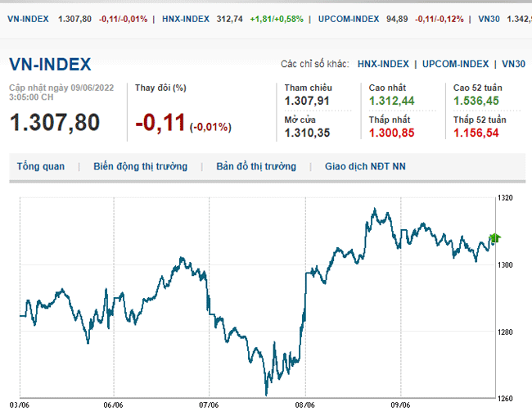532x420 pixels.
Task: Go to UPCOM-INDEX under 'Các chỉ số khác'
Action: pyautogui.click(x=457, y=64)
